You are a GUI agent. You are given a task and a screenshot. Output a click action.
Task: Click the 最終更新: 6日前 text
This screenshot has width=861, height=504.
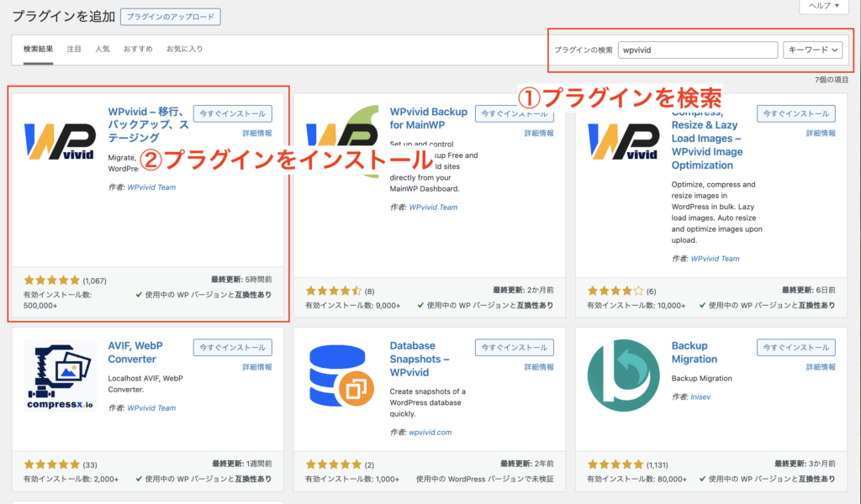point(809,290)
